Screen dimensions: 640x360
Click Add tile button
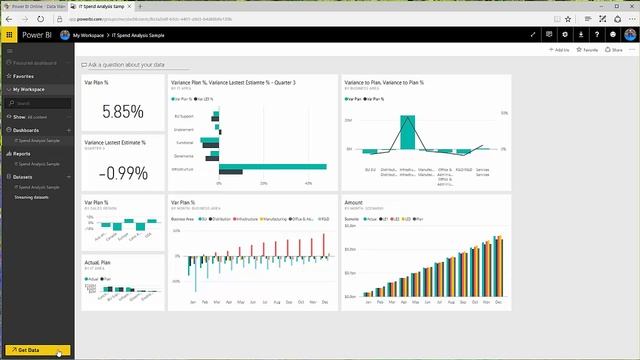[x=559, y=50]
